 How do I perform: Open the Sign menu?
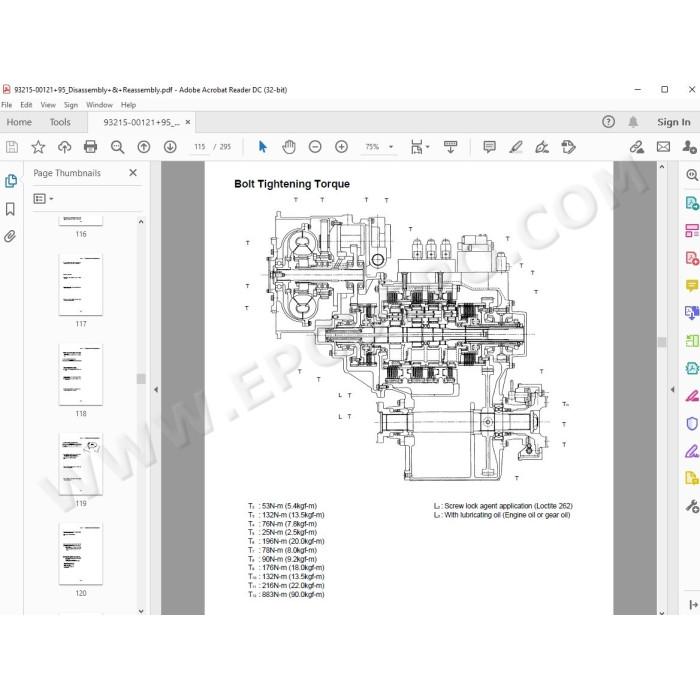coord(71,105)
